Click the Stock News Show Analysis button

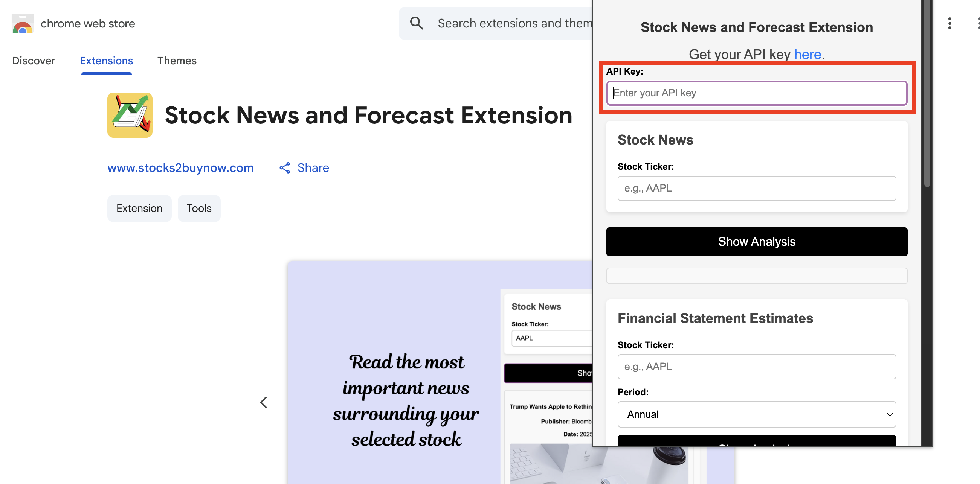coord(757,242)
